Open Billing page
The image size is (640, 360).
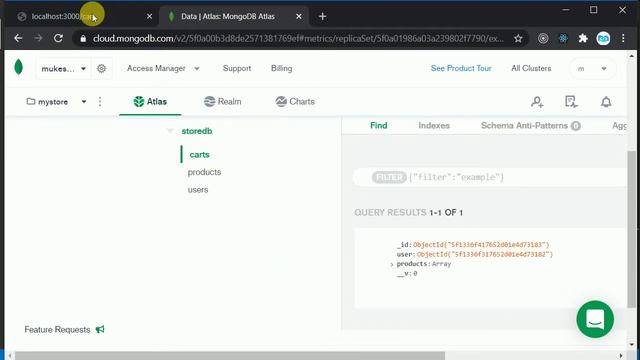tap(281, 69)
